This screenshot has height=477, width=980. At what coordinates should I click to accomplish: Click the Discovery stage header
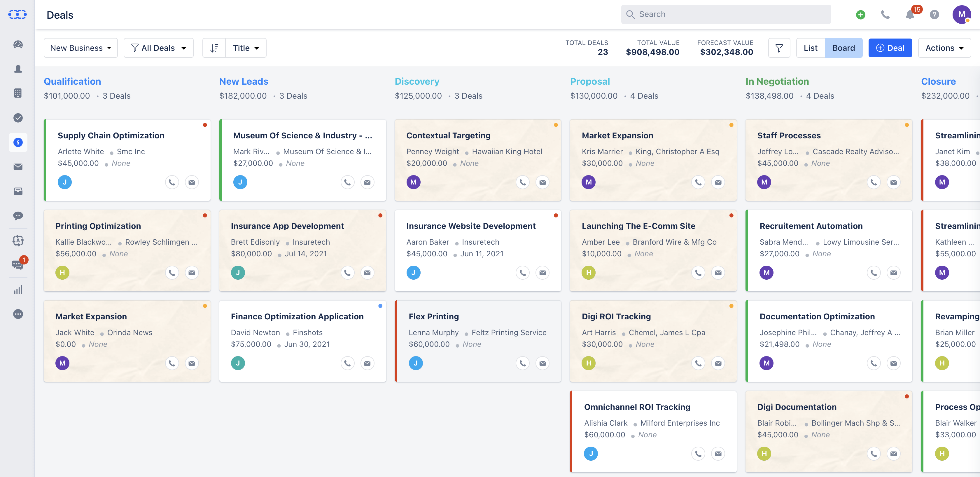(417, 81)
